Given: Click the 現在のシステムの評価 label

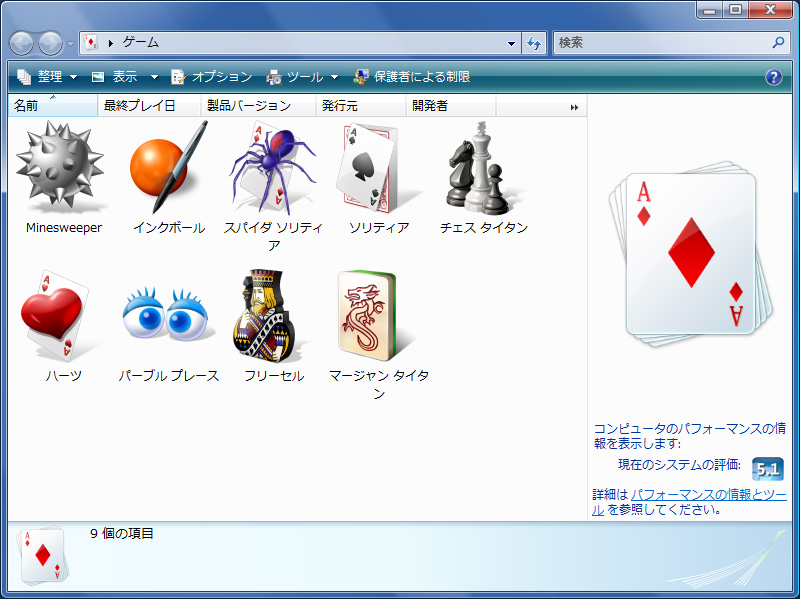Looking at the screenshot, I should [x=680, y=465].
